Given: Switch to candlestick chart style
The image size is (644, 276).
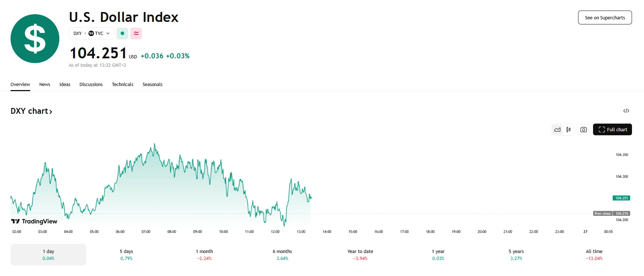Looking at the screenshot, I should [568, 129].
